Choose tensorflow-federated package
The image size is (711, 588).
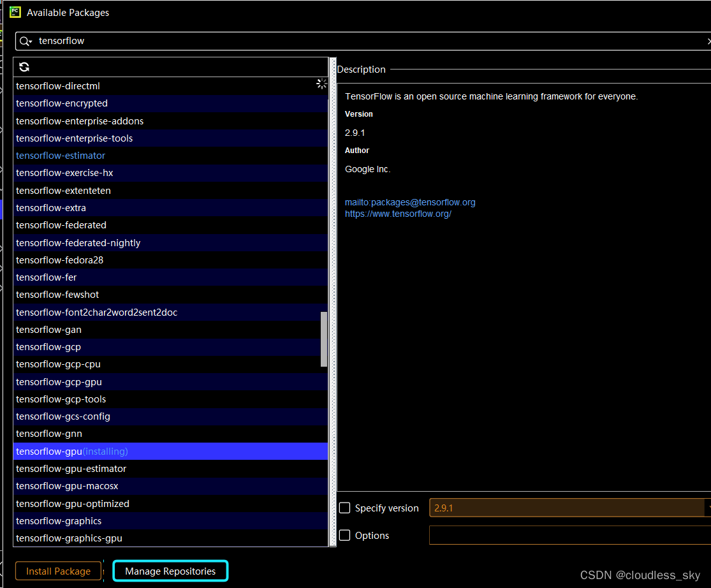coord(170,225)
